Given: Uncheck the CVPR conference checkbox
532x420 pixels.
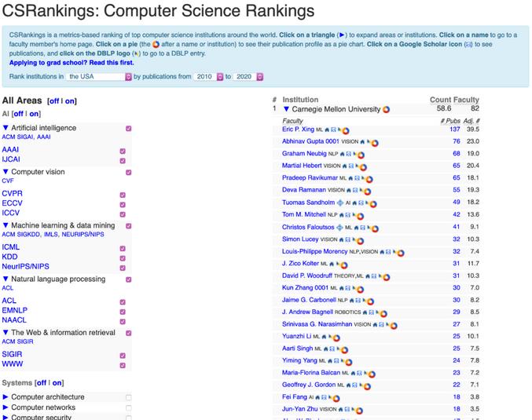Looking at the screenshot, I should [123, 195].
